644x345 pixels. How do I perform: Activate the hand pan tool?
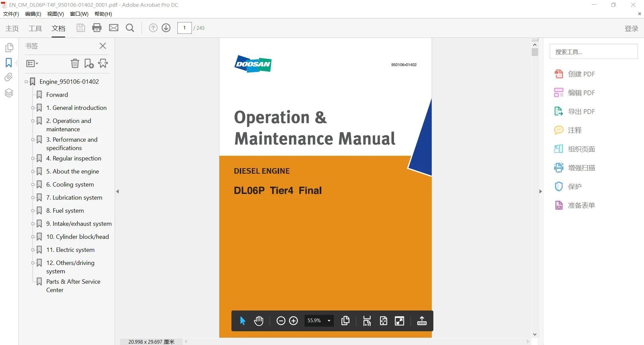coord(259,321)
